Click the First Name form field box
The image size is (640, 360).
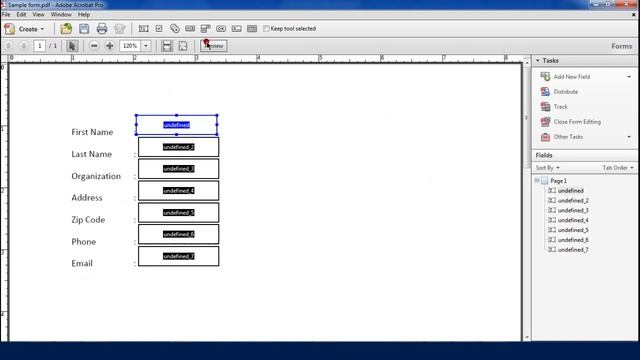click(x=176, y=125)
